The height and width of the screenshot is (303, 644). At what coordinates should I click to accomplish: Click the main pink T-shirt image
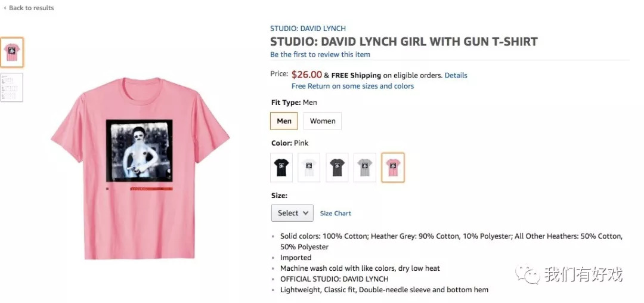[x=140, y=168]
